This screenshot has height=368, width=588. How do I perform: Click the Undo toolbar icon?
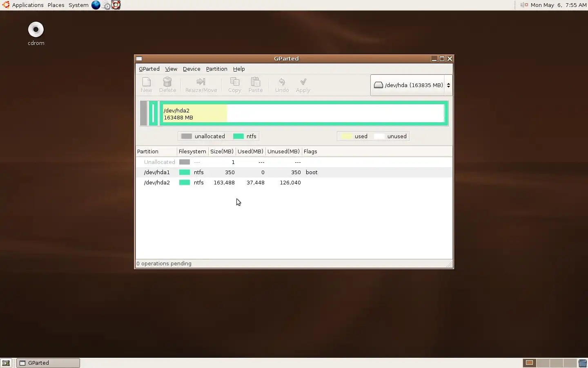pyautogui.click(x=282, y=85)
